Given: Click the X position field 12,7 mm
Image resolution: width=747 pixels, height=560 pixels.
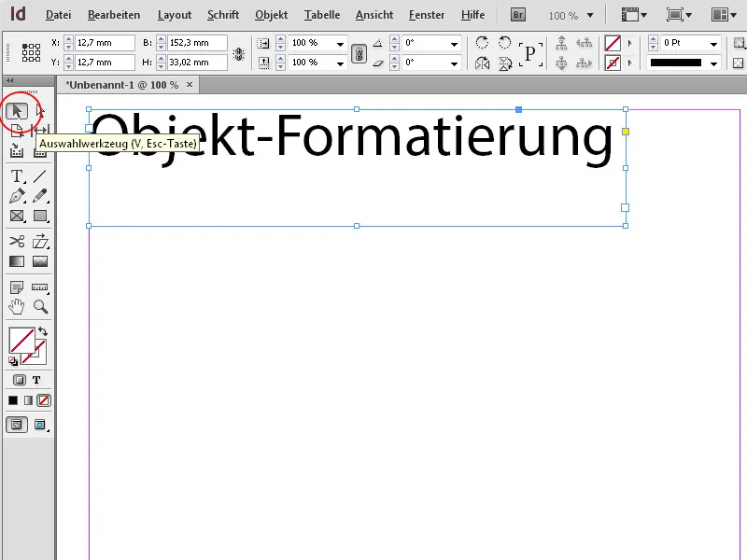Looking at the screenshot, I should point(105,43).
